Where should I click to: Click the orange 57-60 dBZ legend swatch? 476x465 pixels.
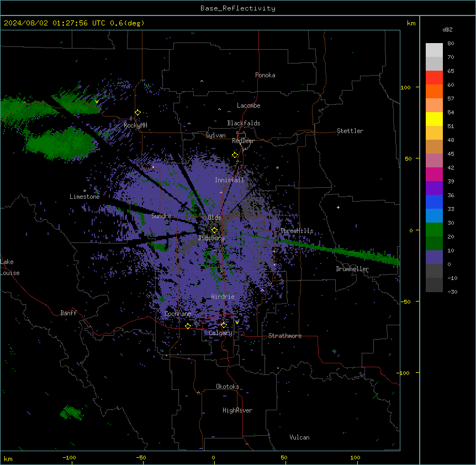pyautogui.click(x=434, y=91)
